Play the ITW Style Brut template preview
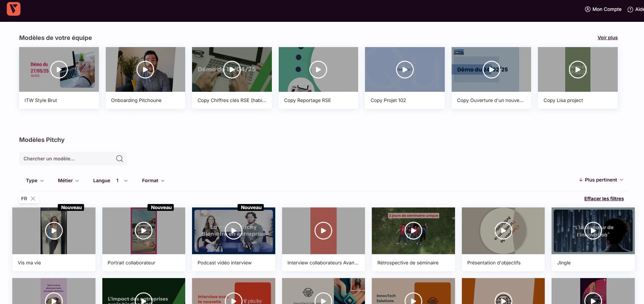This screenshot has height=304, width=644. [x=59, y=70]
